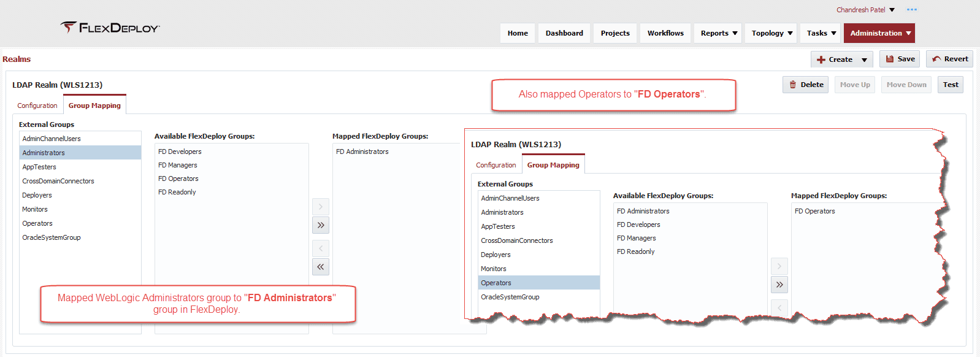Open the Administration dropdown menu
The height and width of the screenshot is (357, 980).
[879, 33]
